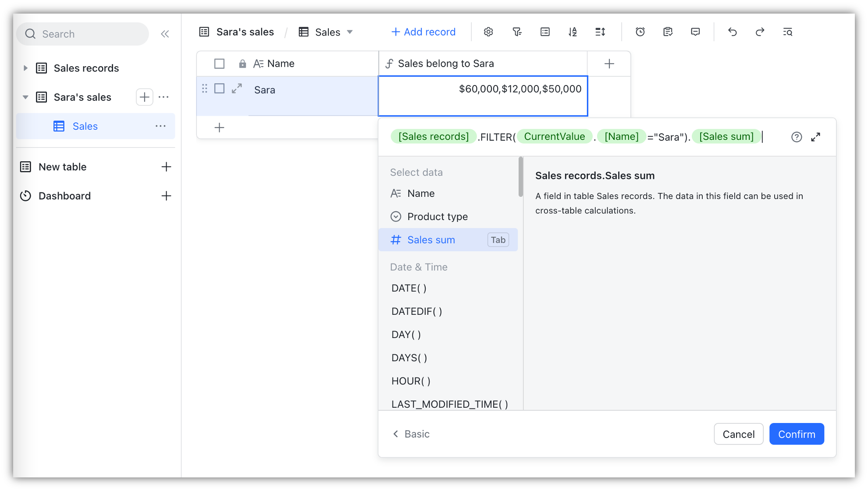Toggle the checkbox next to Sara row
This screenshot has height=491, width=868.
(x=219, y=89)
